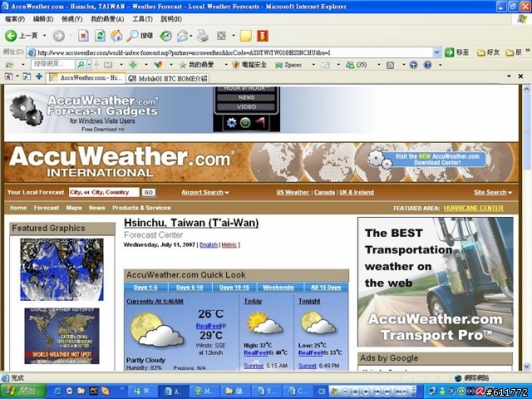Click the RSS feed icon in toolbar
This screenshot has width=532, height=399.
390,65
